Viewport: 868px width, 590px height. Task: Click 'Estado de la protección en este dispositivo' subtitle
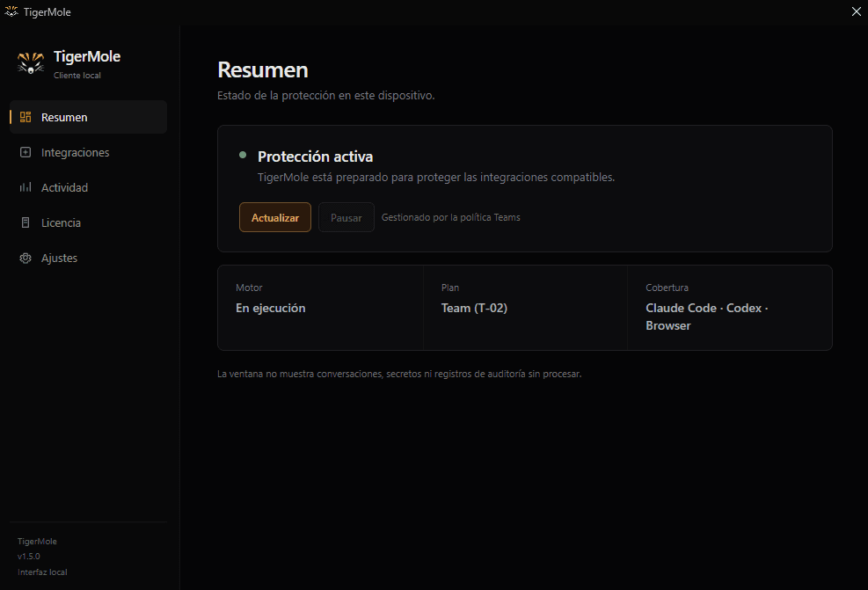click(326, 95)
